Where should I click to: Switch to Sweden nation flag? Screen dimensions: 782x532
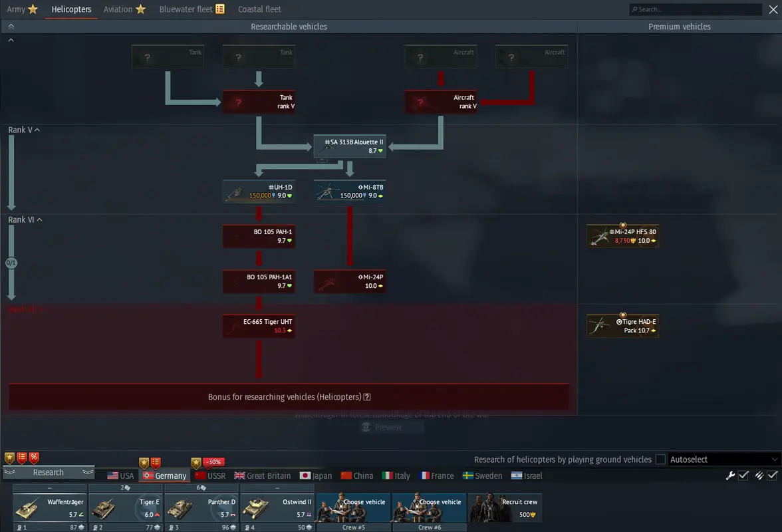(x=482, y=475)
